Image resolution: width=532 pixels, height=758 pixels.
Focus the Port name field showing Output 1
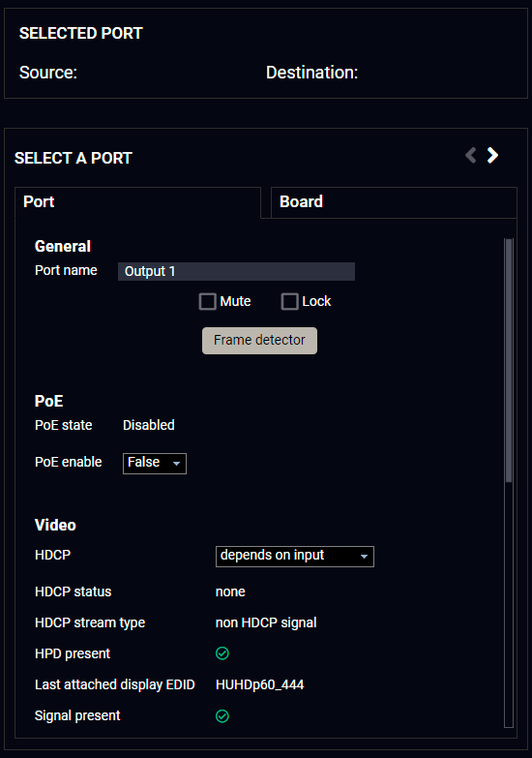[236, 272]
